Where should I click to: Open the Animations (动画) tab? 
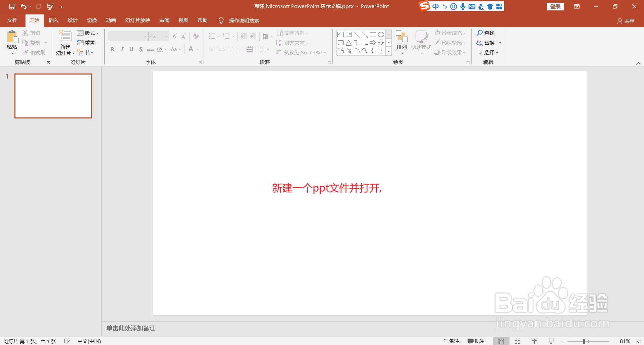(x=111, y=20)
